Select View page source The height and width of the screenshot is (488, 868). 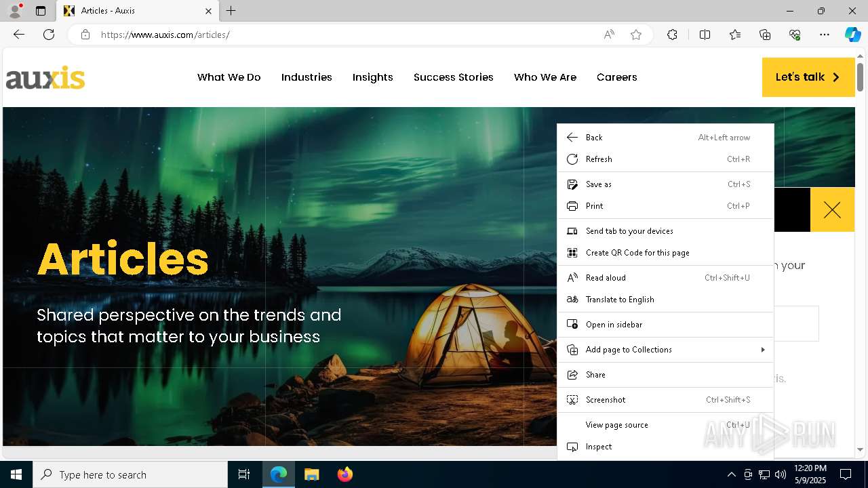point(665,425)
